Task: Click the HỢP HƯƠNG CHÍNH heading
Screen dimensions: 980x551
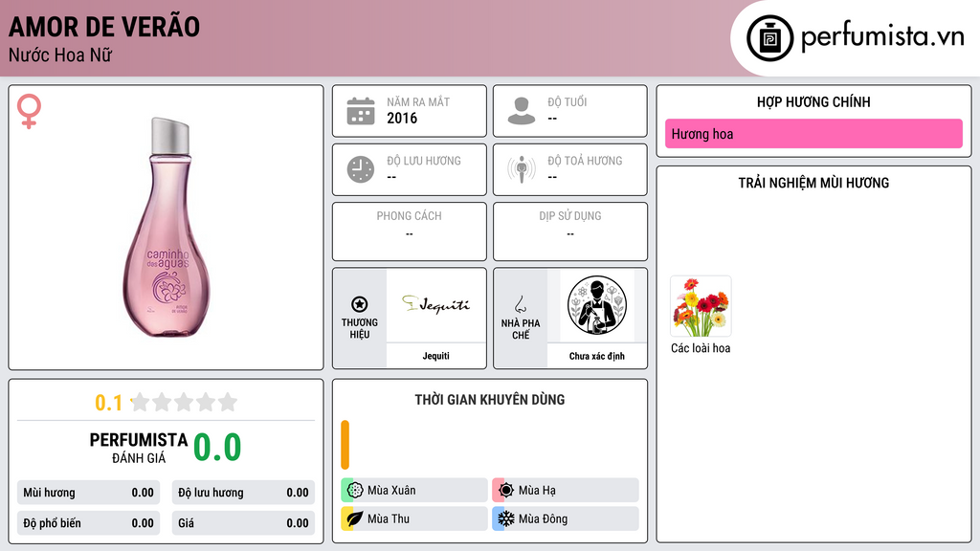Action: [x=813, y=101]
